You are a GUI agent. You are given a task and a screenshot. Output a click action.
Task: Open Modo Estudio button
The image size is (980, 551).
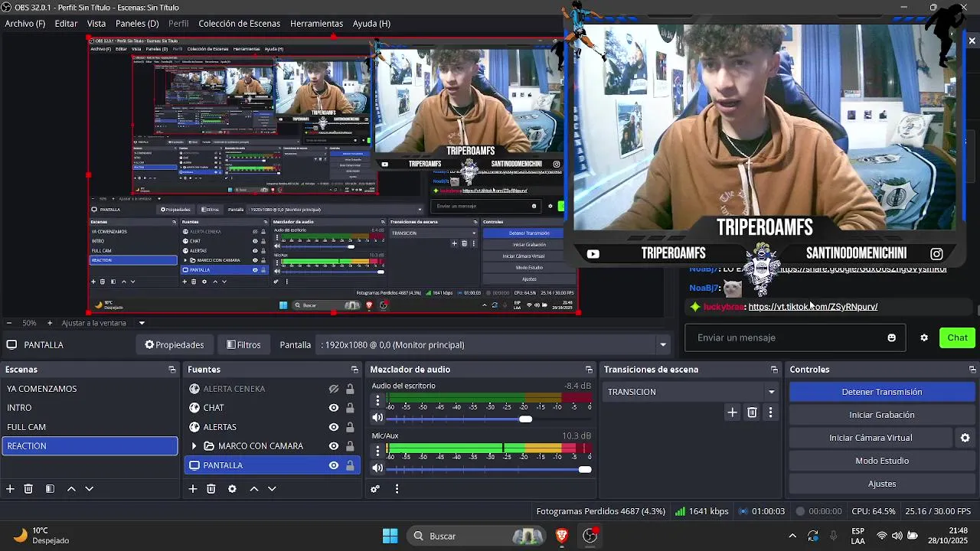click(x=882, y=461)
